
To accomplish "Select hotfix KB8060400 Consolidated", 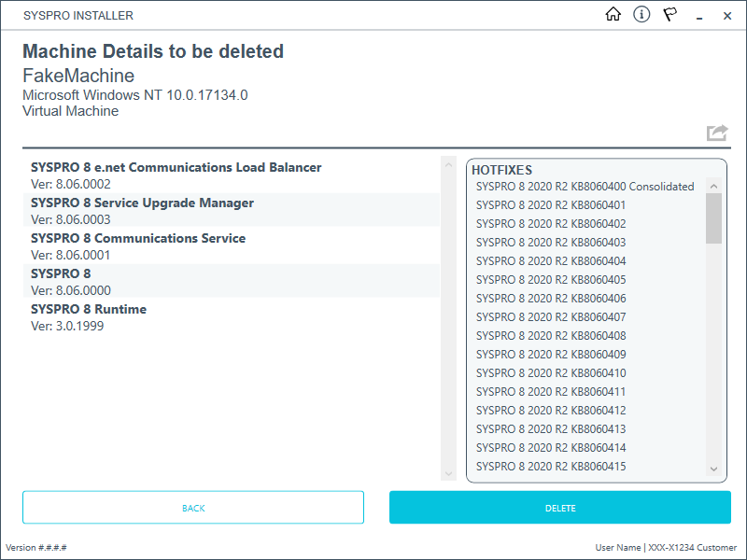I will click(x=585, y=187).
